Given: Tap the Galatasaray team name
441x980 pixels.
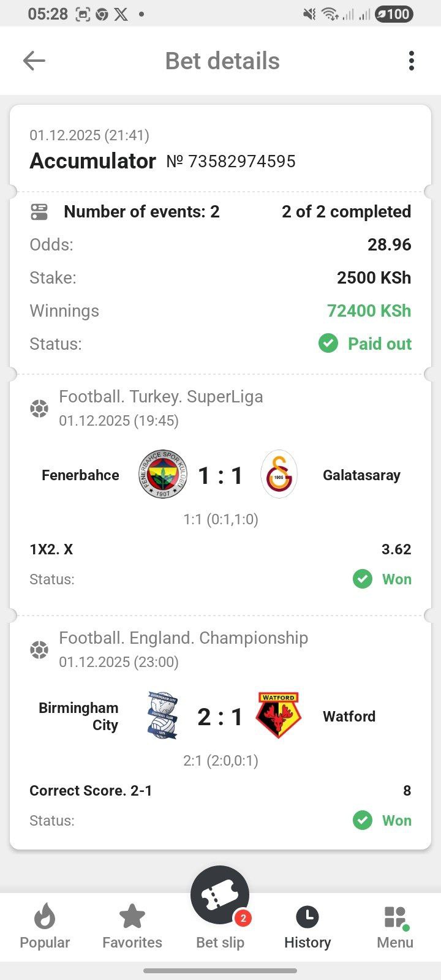Looking at the screenshot, I should pos(361,475).
